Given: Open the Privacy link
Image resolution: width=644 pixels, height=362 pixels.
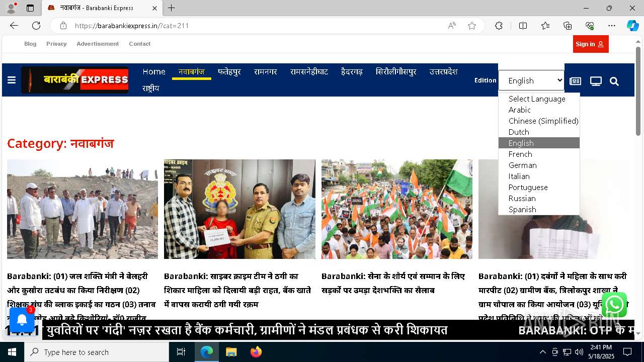Looking at the screenshot, I should click(x=56, y=44).
